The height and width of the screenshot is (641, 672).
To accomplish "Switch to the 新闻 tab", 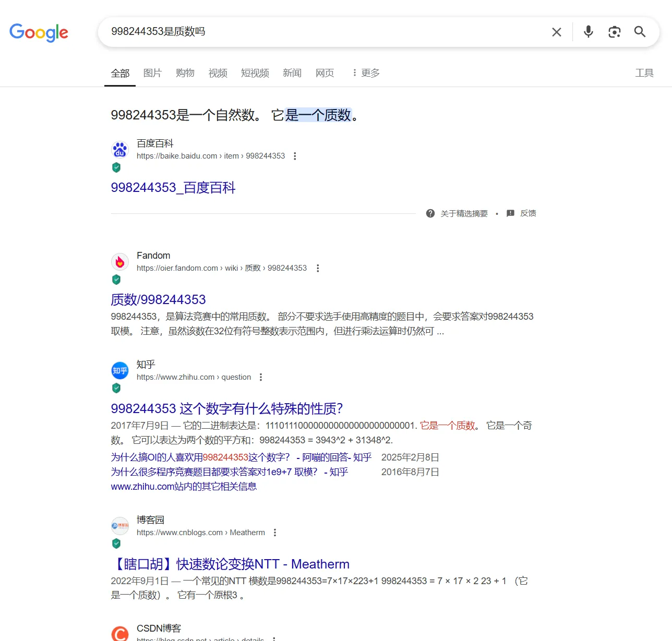I will [292, 73].
